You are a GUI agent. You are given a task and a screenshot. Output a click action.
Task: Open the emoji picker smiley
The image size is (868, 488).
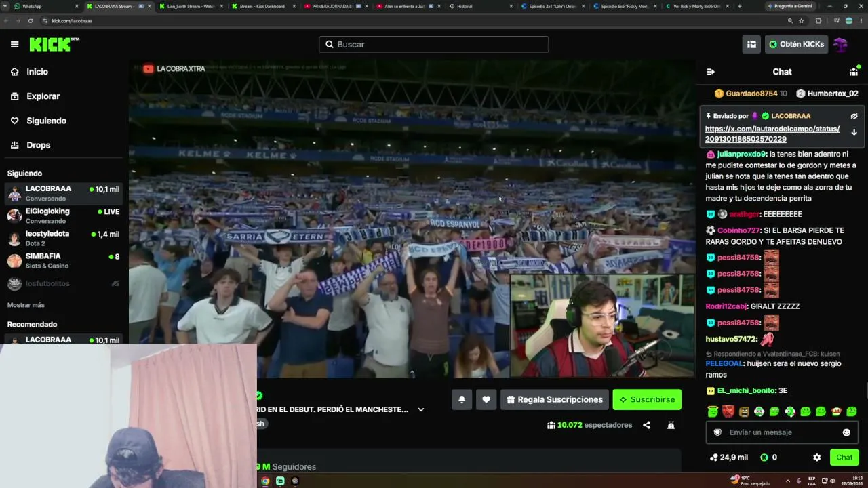coord(846,432)
